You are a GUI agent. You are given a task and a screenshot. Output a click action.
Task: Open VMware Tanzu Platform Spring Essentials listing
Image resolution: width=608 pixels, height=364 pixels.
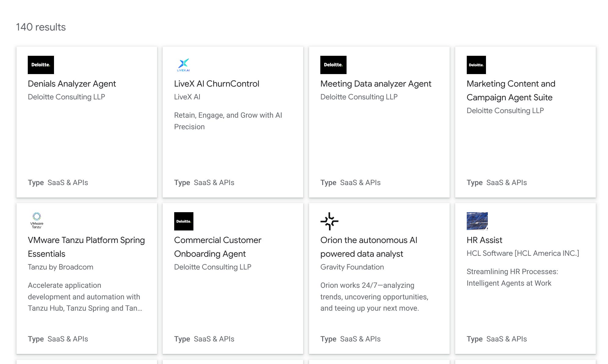(86, 247)
